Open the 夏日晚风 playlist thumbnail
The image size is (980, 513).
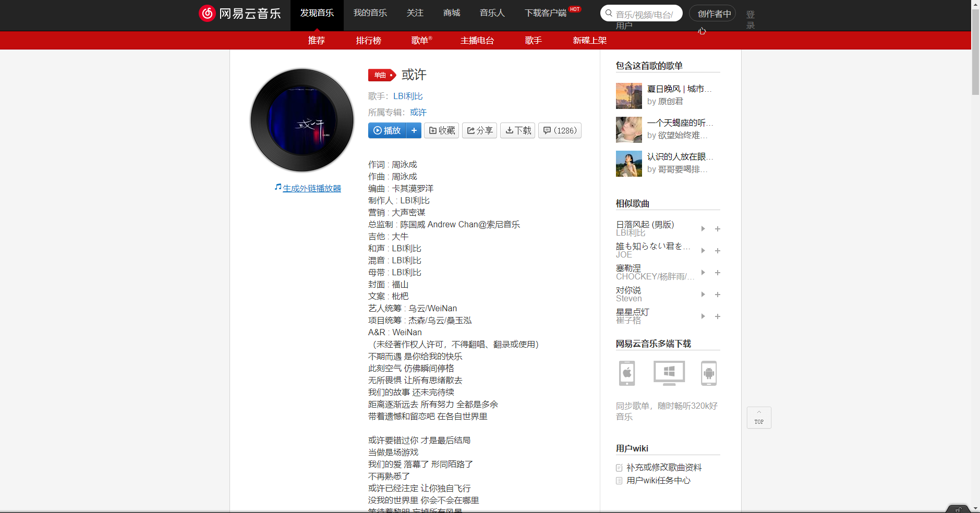pos(628,96)
